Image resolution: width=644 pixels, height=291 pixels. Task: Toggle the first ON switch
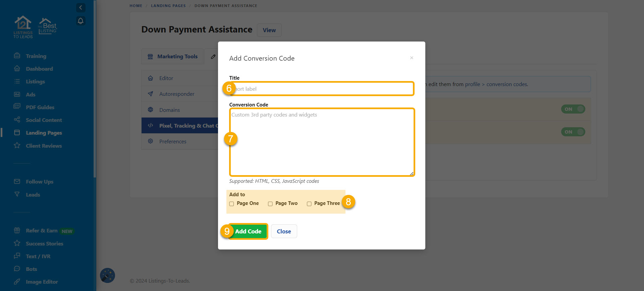[x=573, y=109]
